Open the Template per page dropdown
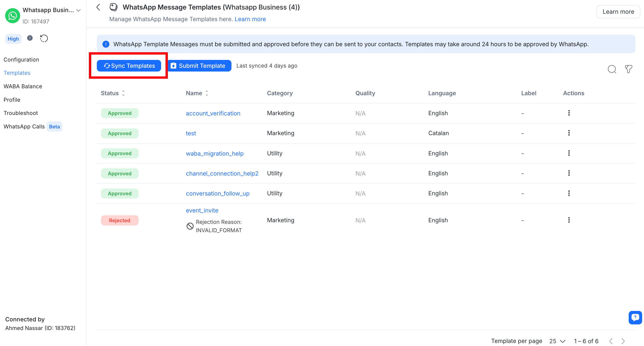644x346 pixels. [x=557, y=341]
